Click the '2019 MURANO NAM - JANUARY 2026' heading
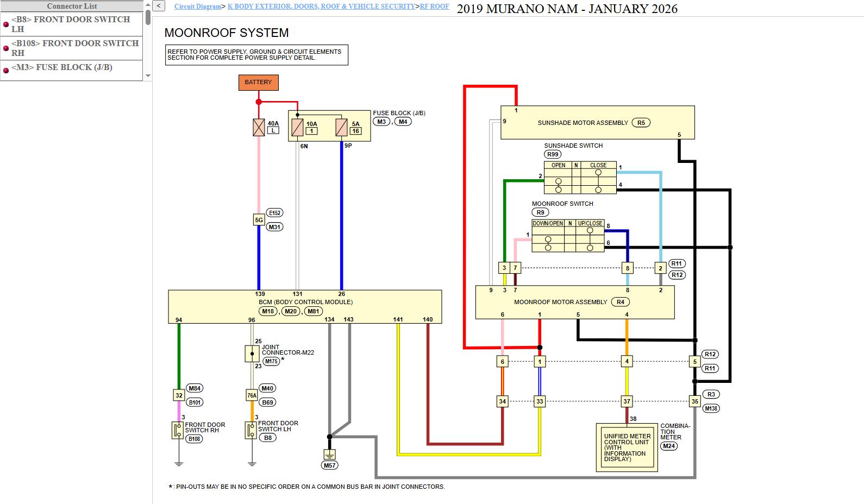864x504 pixels. (567, 8)
